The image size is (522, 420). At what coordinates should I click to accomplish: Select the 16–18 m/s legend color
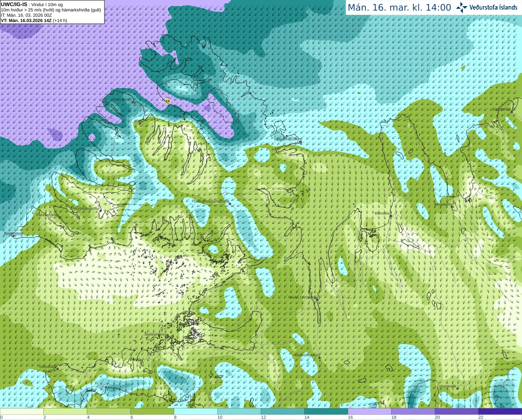(369, 411)
